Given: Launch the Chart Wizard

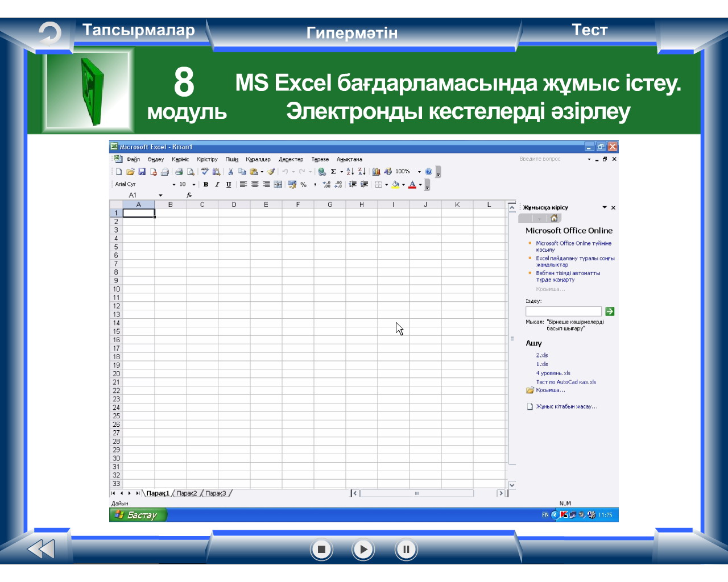Looking at the screenshot, I should pos(376,172).
